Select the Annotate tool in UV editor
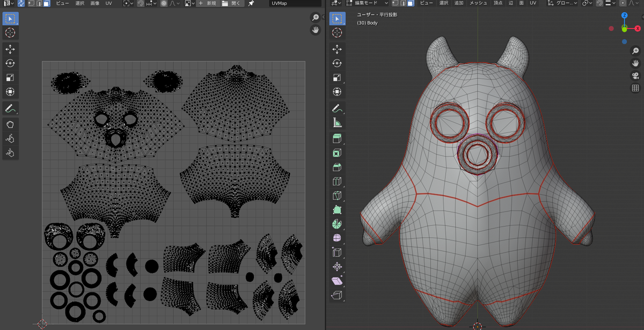The image size is (644, 330). (x=10, y=108)
